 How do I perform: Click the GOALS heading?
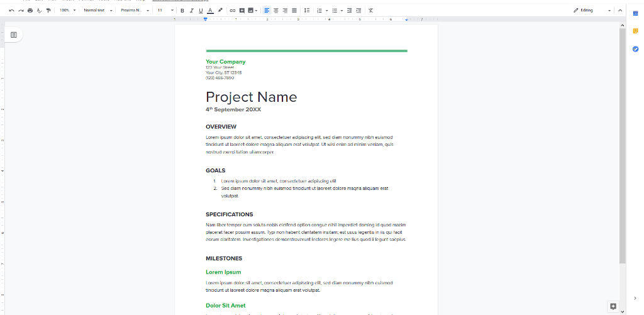(x=216, y=171)
